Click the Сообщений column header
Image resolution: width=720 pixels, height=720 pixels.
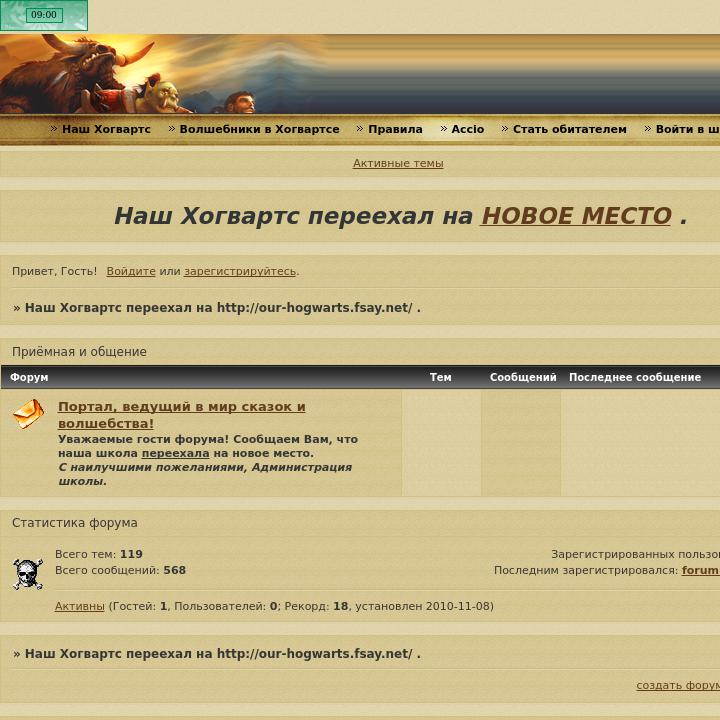tap(523, 377)
